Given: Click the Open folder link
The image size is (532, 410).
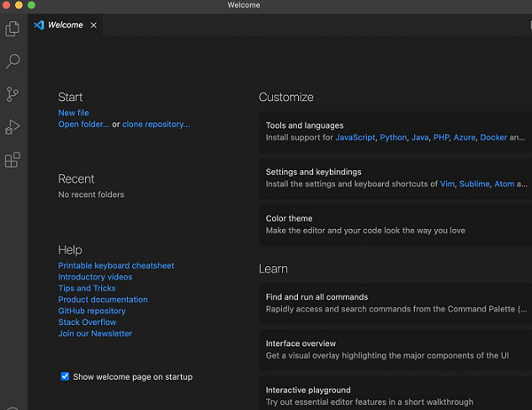Looking at the screenshot, I should click(x=85, y=124).
